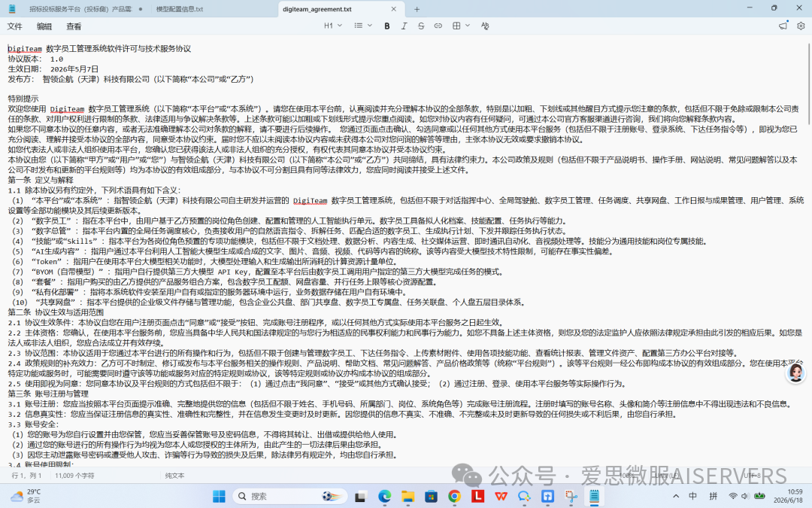812x508 pixels.
Task: Open the weather widget showing 29°C
Action: pyautogui.click(x=25, y=496)
